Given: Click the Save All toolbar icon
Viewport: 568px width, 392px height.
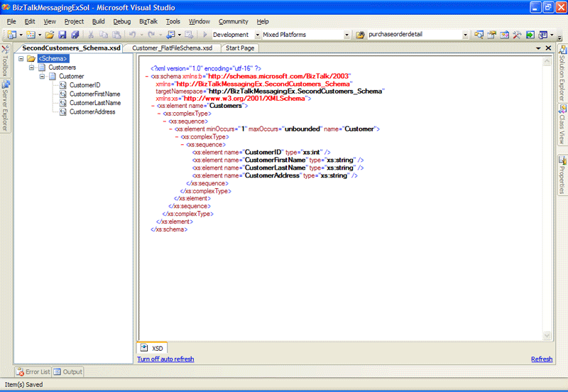Looking at the screenshot, I should [x=75, y=34].
